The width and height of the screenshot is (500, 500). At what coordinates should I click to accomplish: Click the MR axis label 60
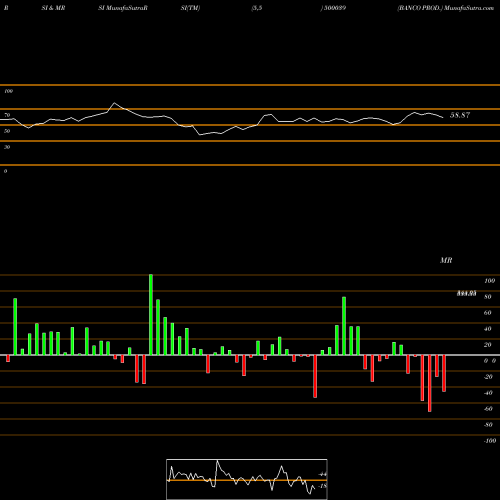tap(487, 313)
